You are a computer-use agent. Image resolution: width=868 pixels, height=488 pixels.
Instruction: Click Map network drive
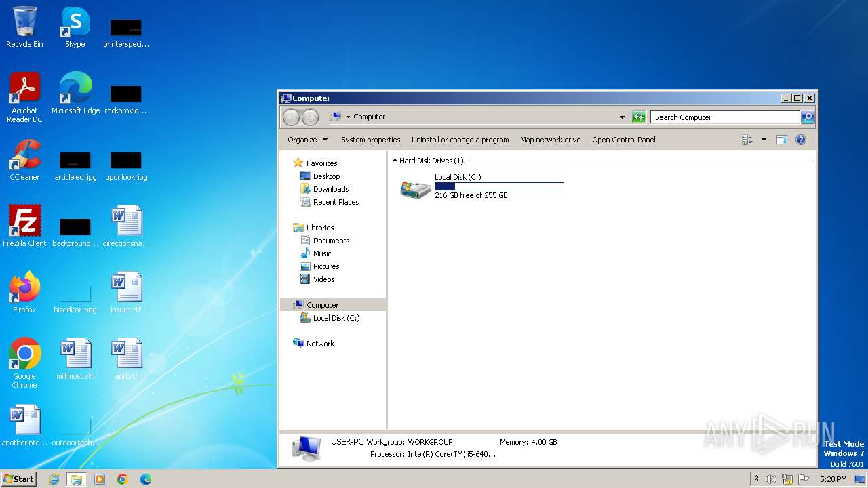(550, 140)
